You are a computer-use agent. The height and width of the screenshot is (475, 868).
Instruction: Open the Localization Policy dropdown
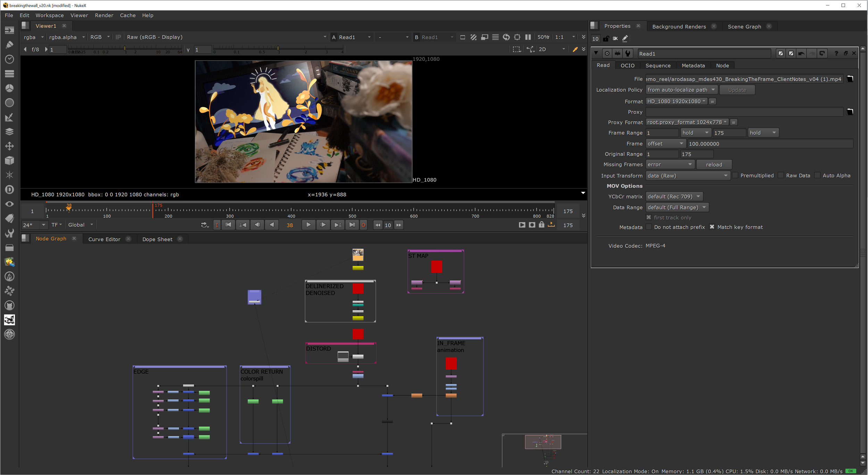(x=682, y=90)
